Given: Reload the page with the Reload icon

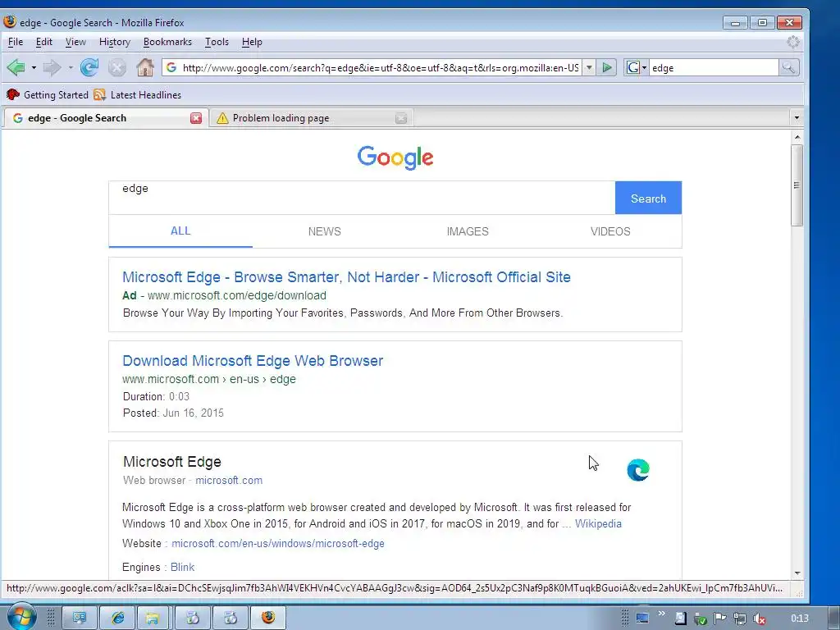Looking at the screenshot, I should point(89,67).
